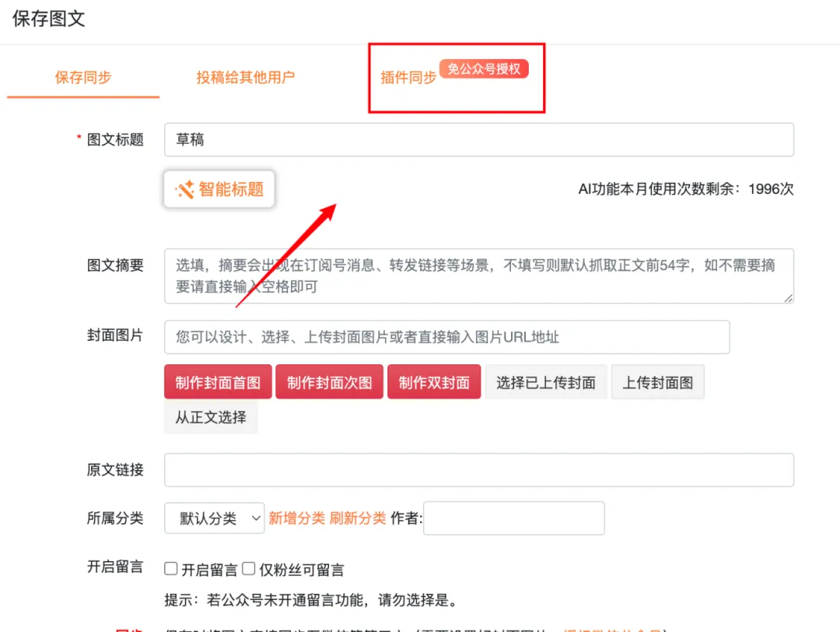
Task: Click the 制作双封面 button
Action: click(434, 382)
